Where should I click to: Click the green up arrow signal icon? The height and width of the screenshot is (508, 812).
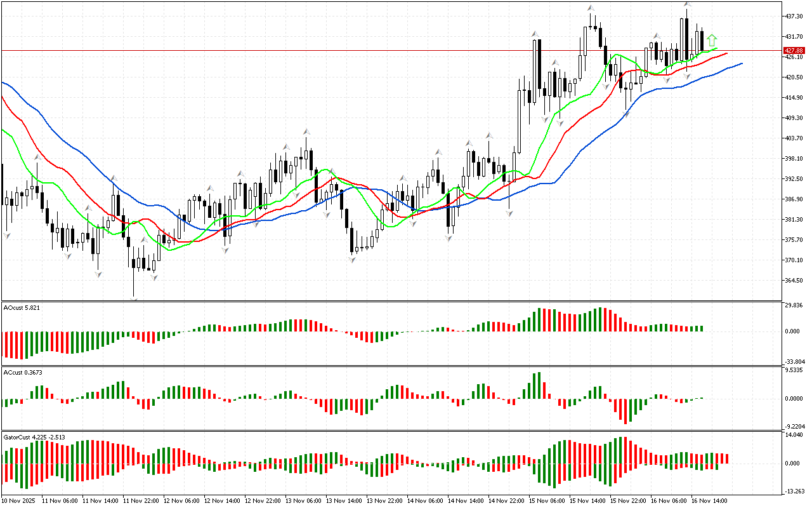point(712,41)
